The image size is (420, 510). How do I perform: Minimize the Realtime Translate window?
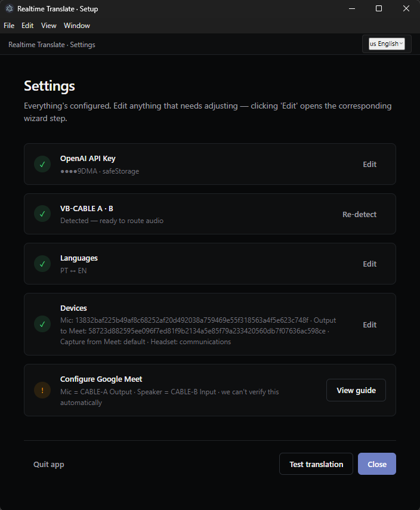click(x=352, y=8)
